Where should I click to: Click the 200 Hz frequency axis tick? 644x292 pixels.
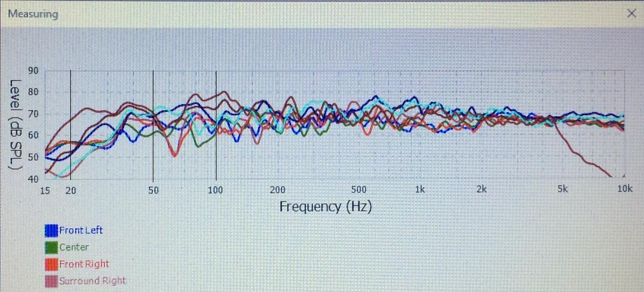pos(277,189)
